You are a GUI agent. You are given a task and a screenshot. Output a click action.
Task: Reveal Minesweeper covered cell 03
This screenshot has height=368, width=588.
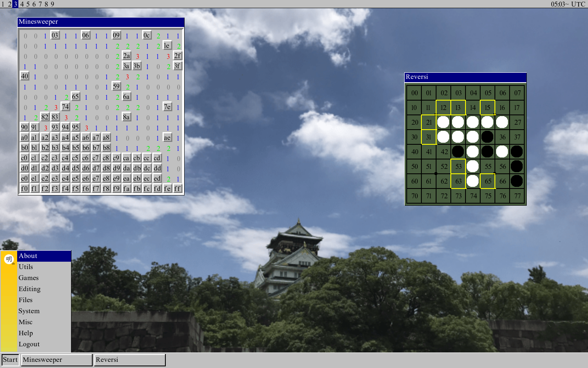click(x=55, y=35)
